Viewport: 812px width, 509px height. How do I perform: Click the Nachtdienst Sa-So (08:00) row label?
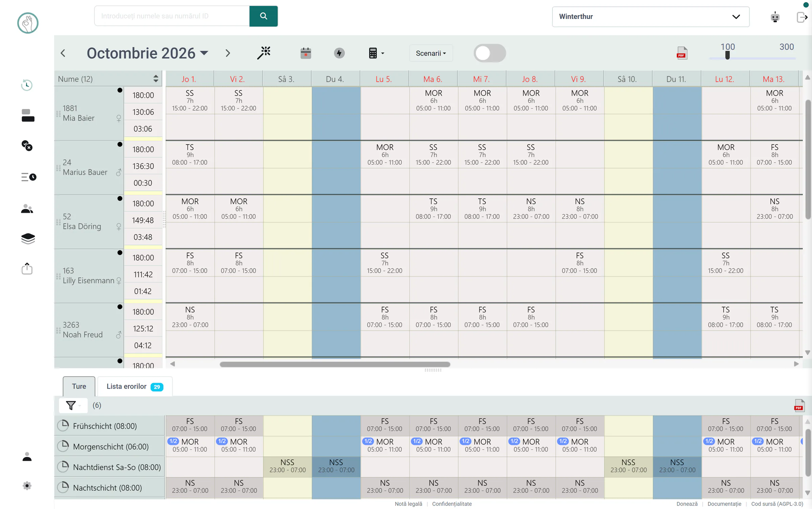pos(110,467)
